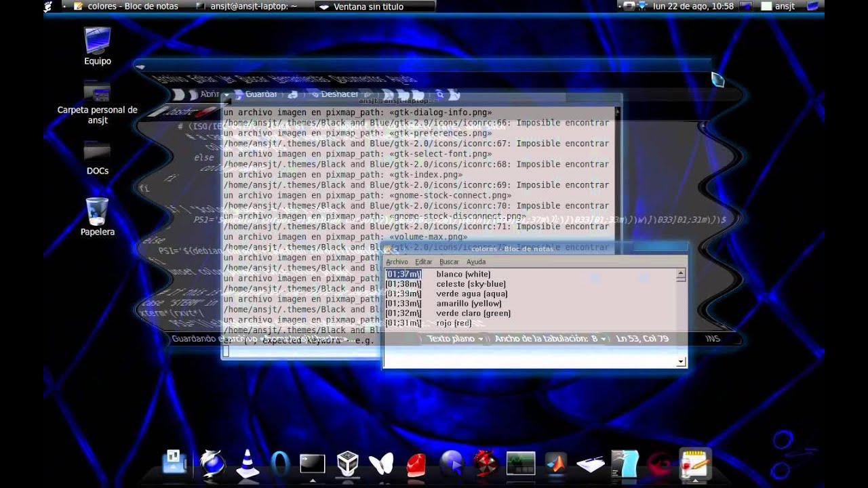Launch the red umbrella dock icon
This screenshot has height=488, width=868.
tap(486, 464)
